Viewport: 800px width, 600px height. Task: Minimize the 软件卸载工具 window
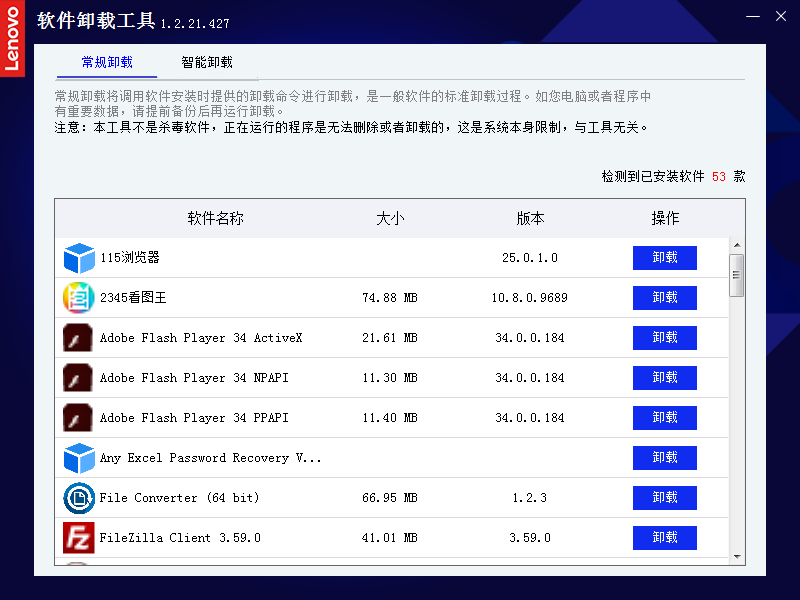pyautogui.click(x=749, y=16)
